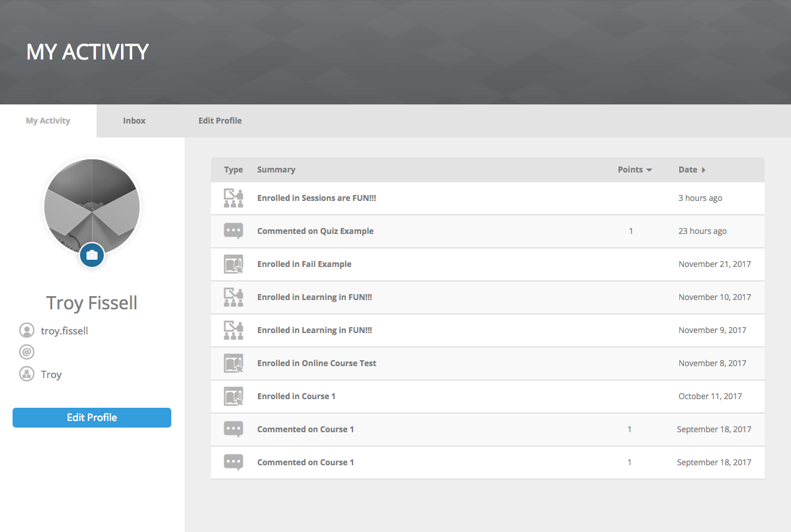Click session icon for Enrolled in Sessions are FUN!!!
Image resolution: width=791 pixels, height=532 pixels.
(233, 198)
